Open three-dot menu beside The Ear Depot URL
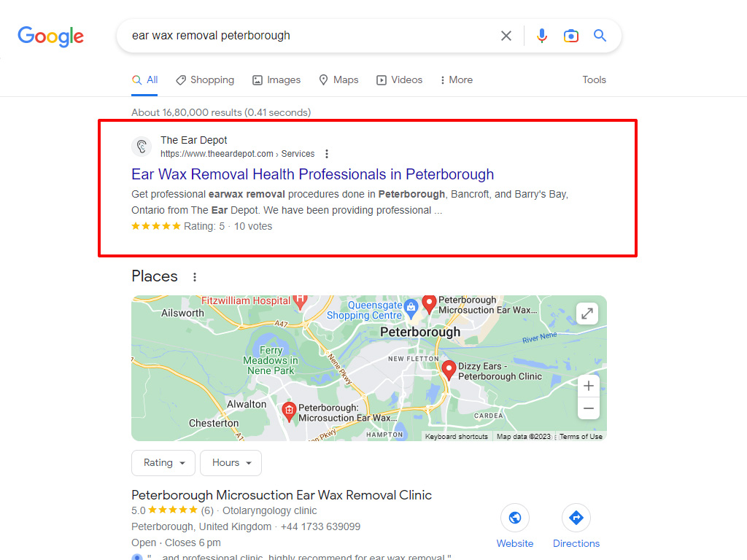This screenshot has height=560, width=747. click(x=326, y=154)
